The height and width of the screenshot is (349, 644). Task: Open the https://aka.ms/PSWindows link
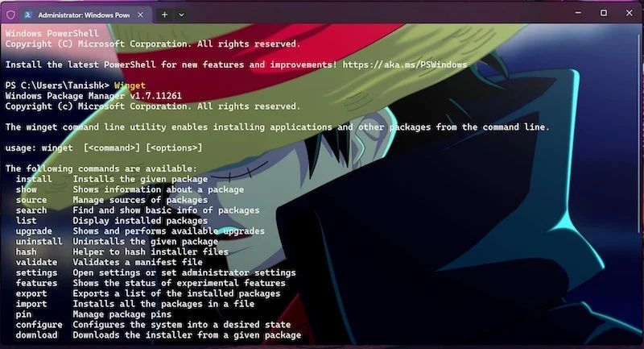coord(405,64)
